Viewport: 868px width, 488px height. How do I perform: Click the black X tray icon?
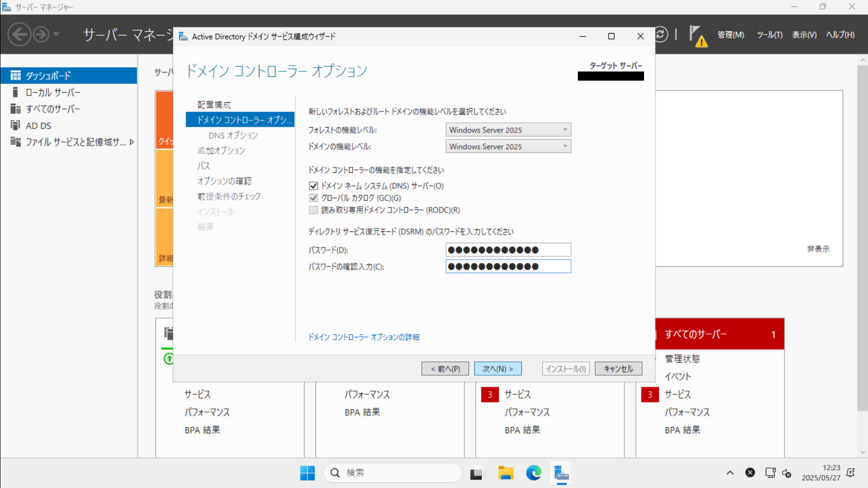(x=751, y=473)
